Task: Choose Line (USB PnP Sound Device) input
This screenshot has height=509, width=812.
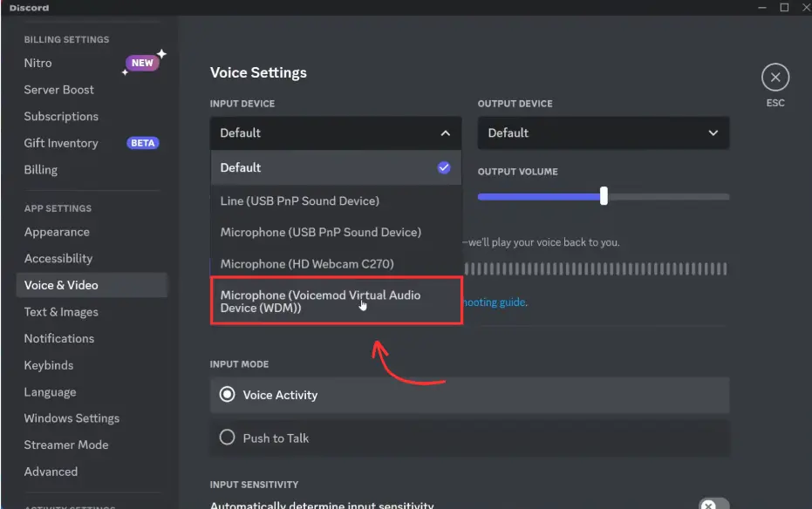Action: click(336, 200)
